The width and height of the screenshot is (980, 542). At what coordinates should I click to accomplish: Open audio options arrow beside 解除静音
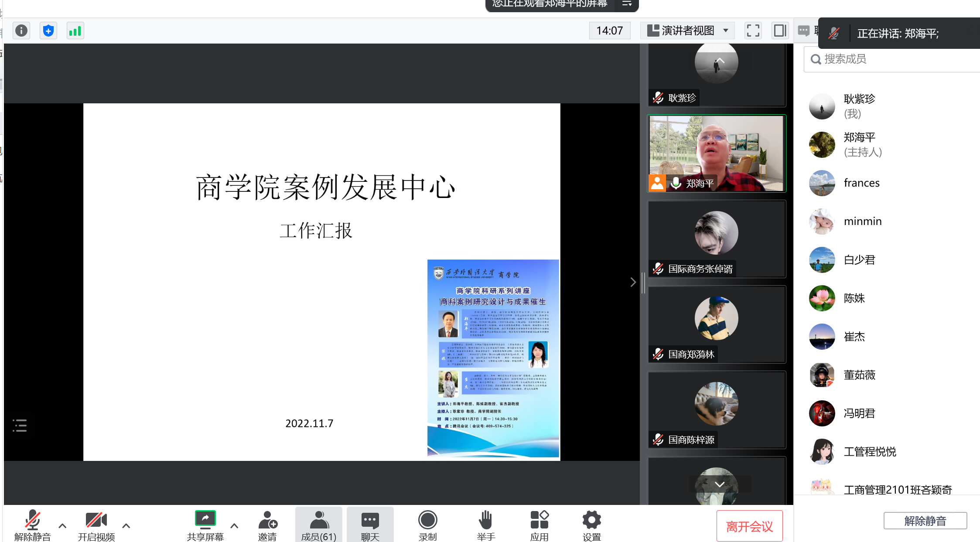62,525
